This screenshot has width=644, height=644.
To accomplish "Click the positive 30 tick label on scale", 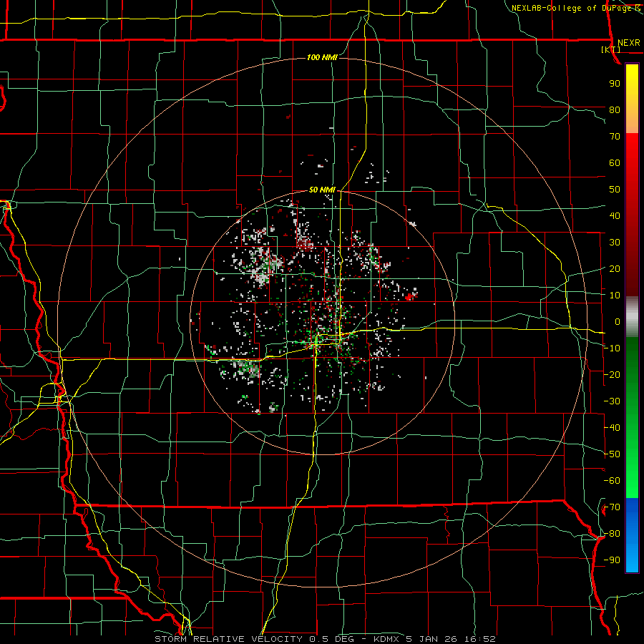I will 615,243.
